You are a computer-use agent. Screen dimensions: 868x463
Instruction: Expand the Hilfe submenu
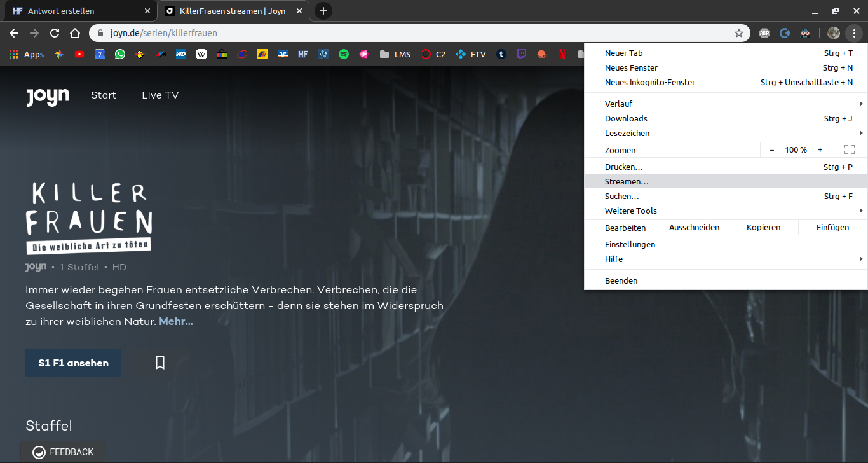[726, 259]
